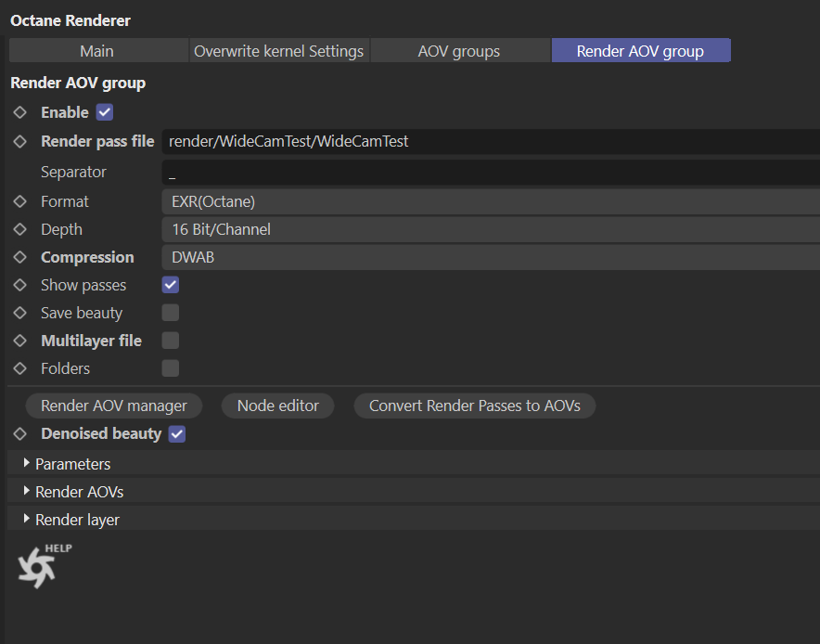Click keyframe diamond next to Compression

point(20,257)
